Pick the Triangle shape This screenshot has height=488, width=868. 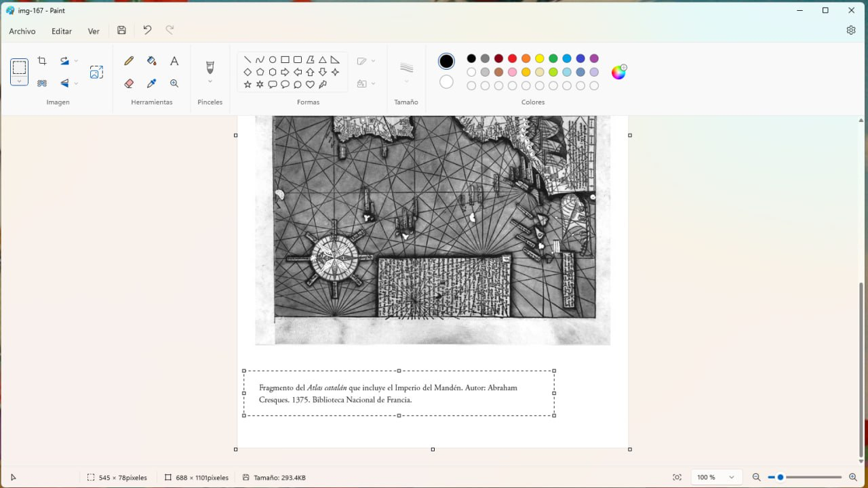323,60
